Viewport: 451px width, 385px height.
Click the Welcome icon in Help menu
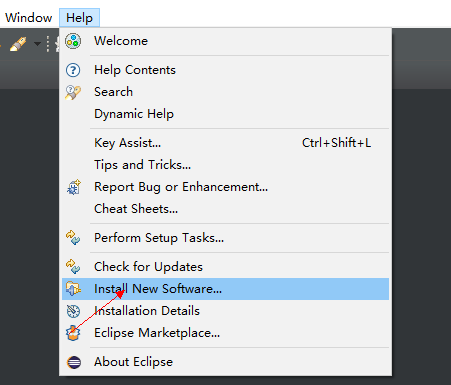(x=73, y=41)
